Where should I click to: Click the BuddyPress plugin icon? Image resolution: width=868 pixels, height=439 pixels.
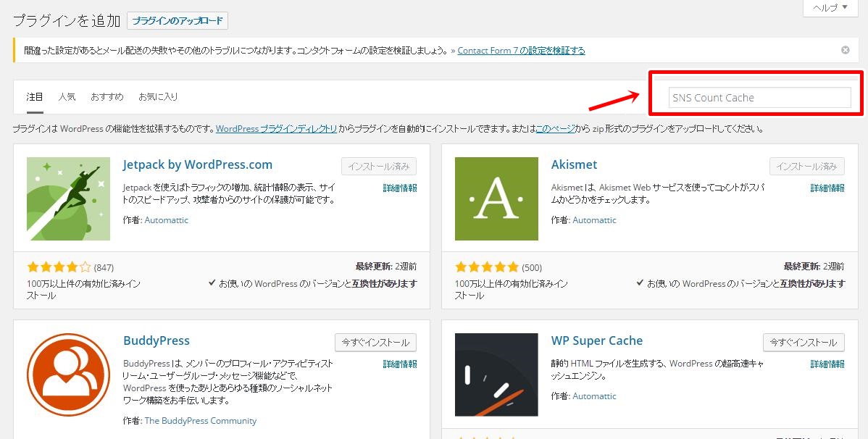pos(69,375)
